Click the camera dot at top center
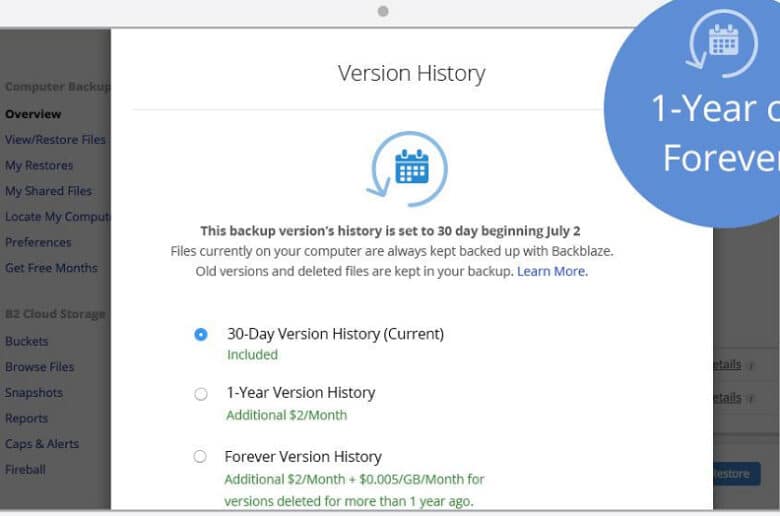The height and width of the screenshot is (516, 780). click(x=383, y=11)
